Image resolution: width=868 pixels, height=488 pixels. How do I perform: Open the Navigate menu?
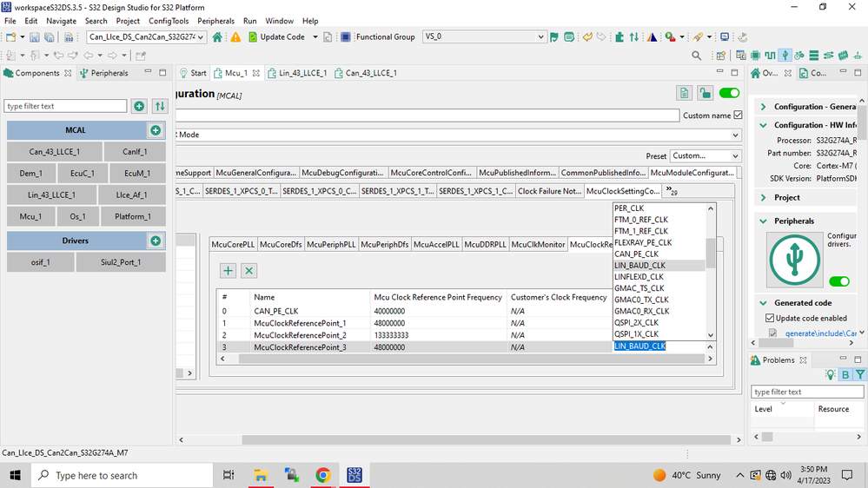(61, 21)
